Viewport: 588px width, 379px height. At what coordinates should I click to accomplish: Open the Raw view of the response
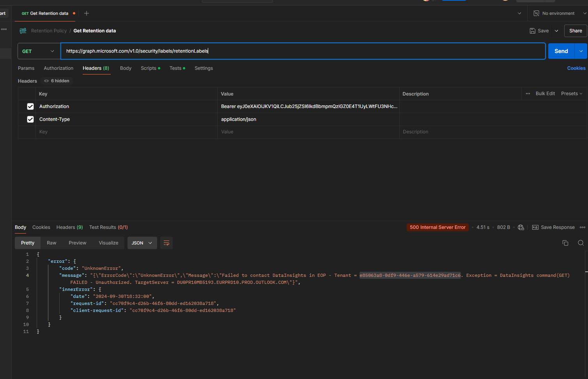click(x=51, y=243)
